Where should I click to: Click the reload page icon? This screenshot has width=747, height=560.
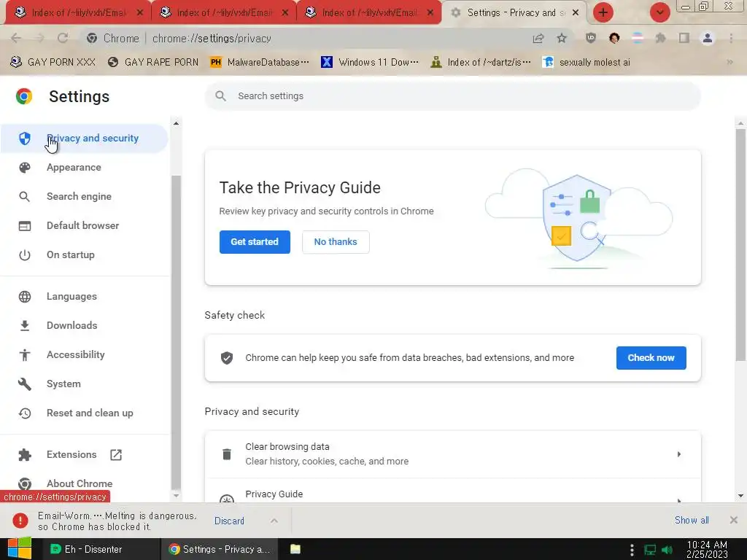pyautogui.click(x=63, y=38)
